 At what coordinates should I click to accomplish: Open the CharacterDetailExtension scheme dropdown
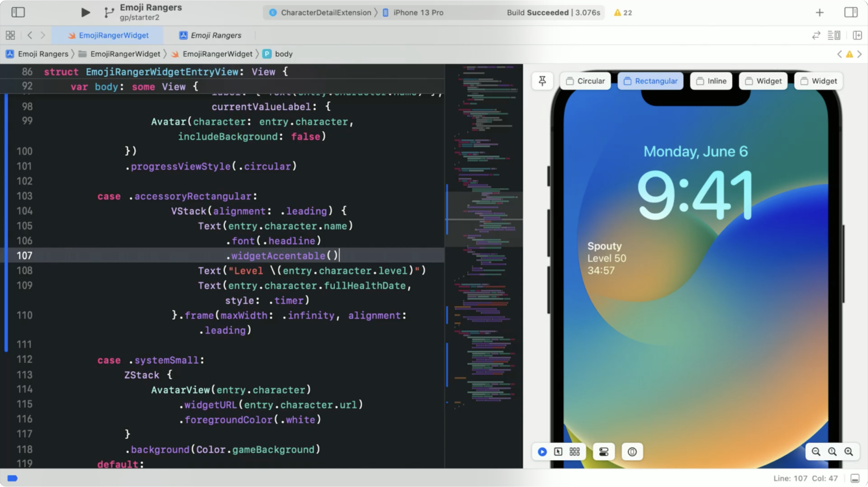click(x=322, y=12)
